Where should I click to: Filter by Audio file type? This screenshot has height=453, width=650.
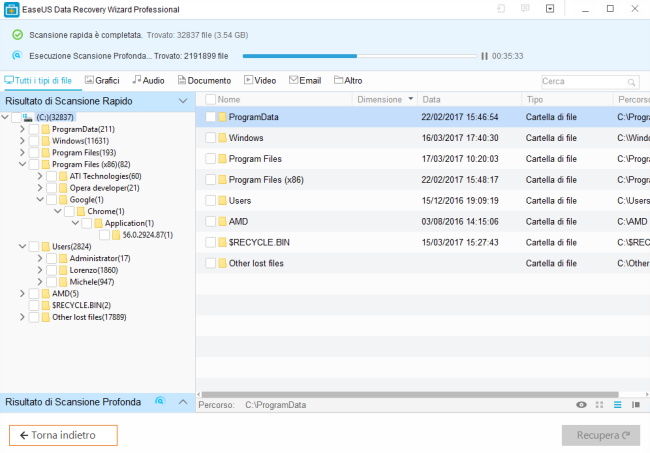point(148,80)
